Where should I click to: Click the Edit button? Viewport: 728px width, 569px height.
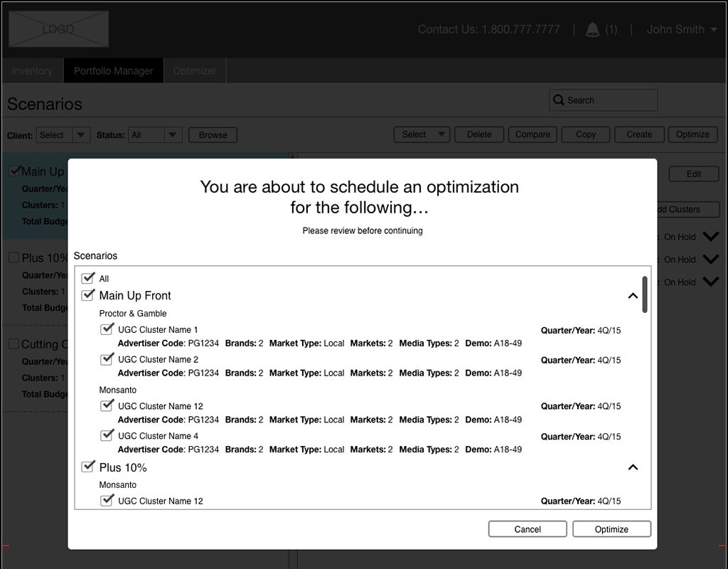[x=693, y=174]
